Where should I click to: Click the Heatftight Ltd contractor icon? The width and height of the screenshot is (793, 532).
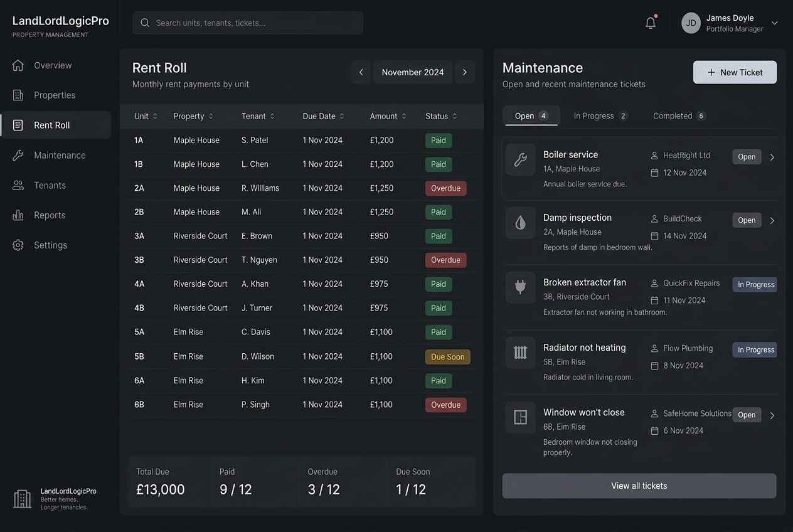click(x=654, y=155)
